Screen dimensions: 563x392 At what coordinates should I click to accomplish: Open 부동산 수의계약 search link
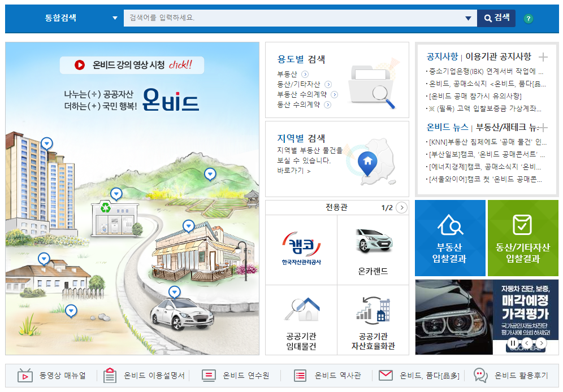(x=308, y=94)
